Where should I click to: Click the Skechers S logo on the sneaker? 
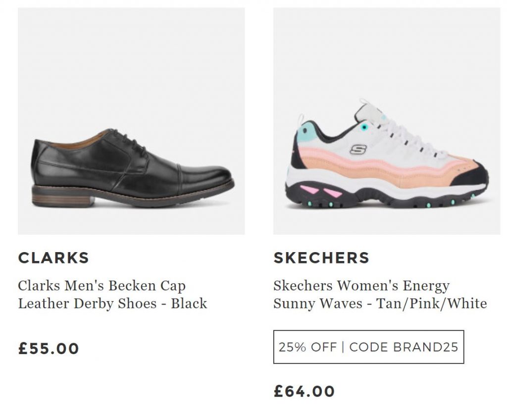coord(358,149)
